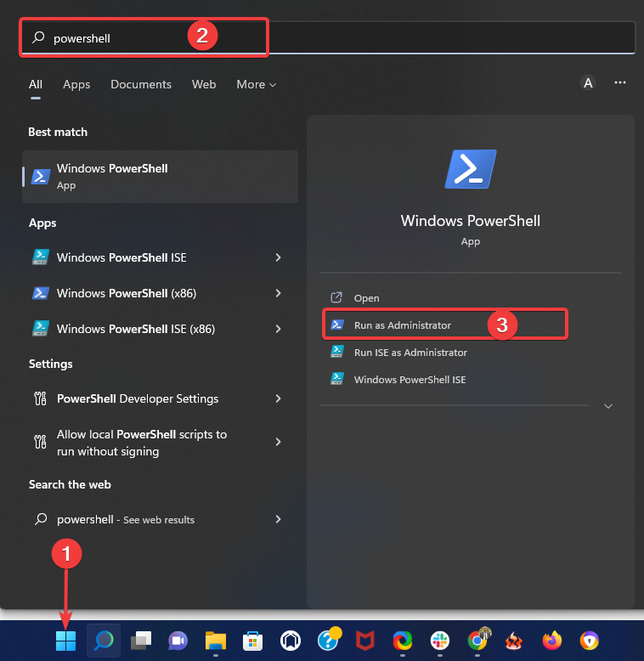Expand more actions with the down chevron
Viewport: 644px width, 661px height.
click(608, 406)
